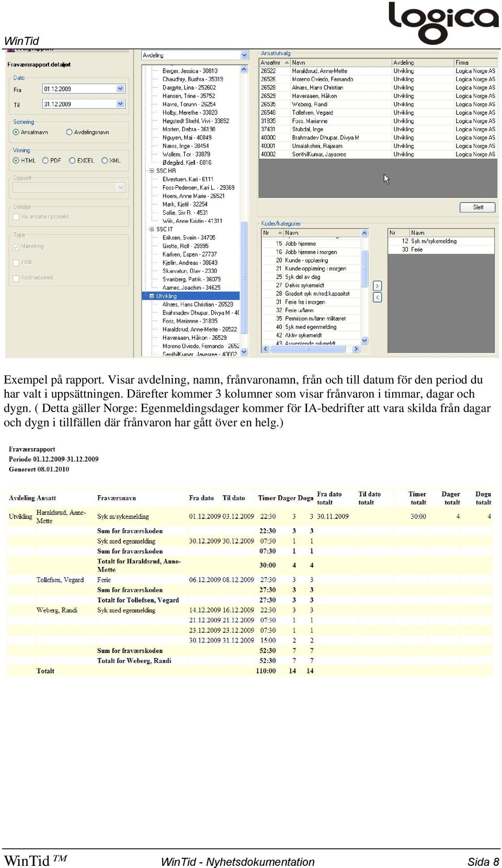Viewport: 502px width, 868px height.
Task: Select 'Wiik, Anne Kristin - 41311' in the tree
Action: coord(192,221)
